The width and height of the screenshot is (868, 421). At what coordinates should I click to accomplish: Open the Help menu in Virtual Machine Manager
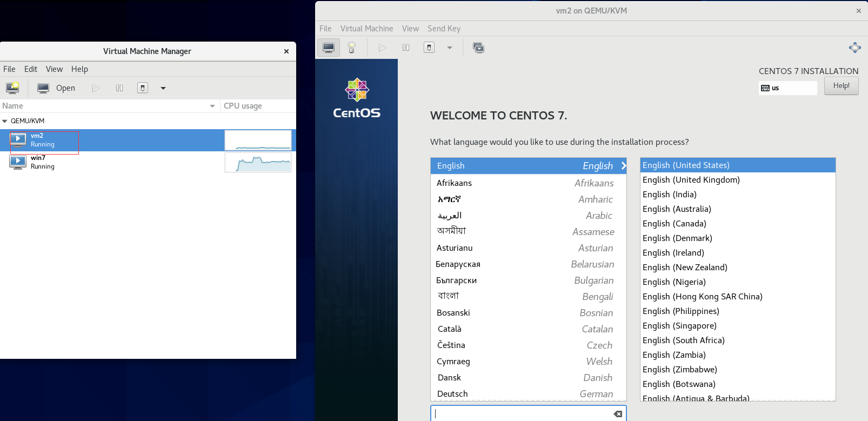(x=79, y=69)
